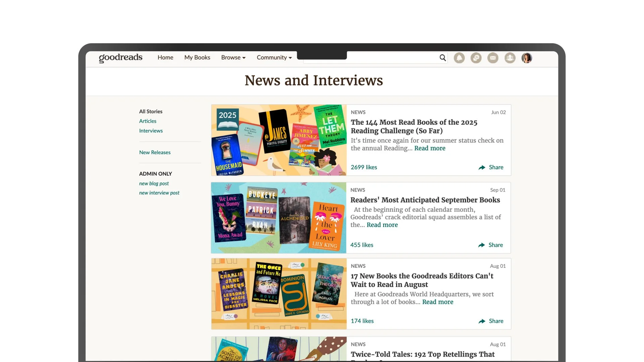The height and width of the screenshot is (362, 644).
Task: Filter stories by Interviews
Action: (151, 131)
